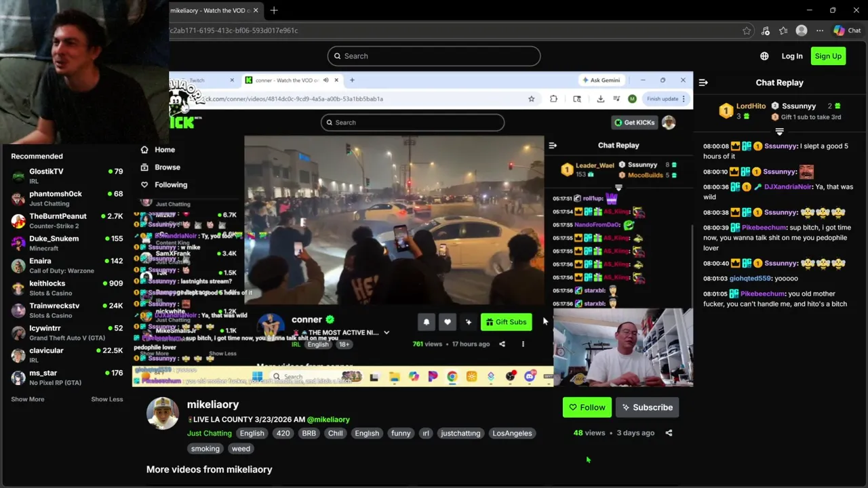Select the mikeliaory Watch the VOD tab
This screenshot has width=868, height=488.
[210, 11]
